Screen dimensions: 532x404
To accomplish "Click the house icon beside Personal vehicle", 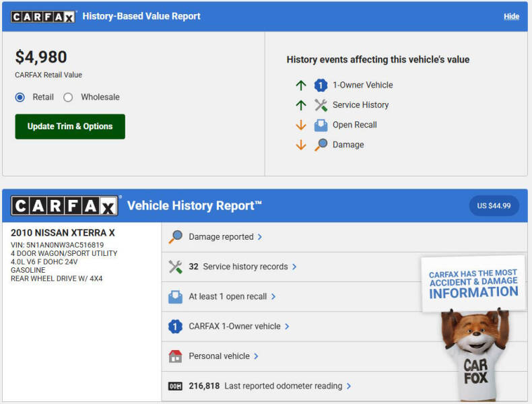I will pos(175,356).
